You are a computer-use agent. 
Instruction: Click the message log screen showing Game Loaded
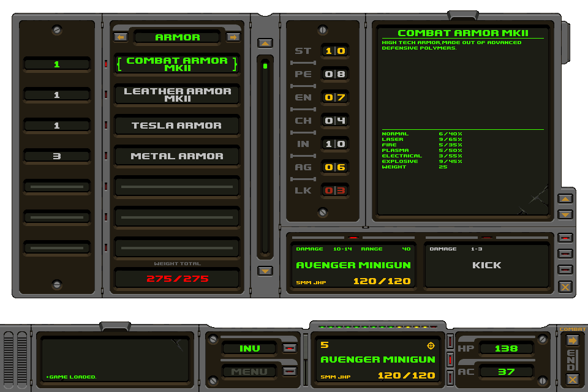tap(115, 360)
